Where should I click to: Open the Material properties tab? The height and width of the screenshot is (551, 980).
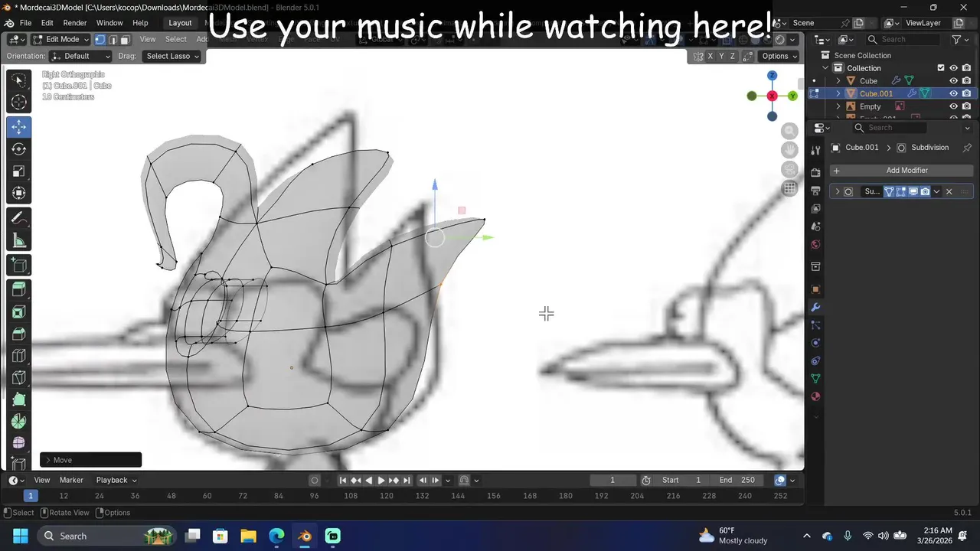click(815, 396)
